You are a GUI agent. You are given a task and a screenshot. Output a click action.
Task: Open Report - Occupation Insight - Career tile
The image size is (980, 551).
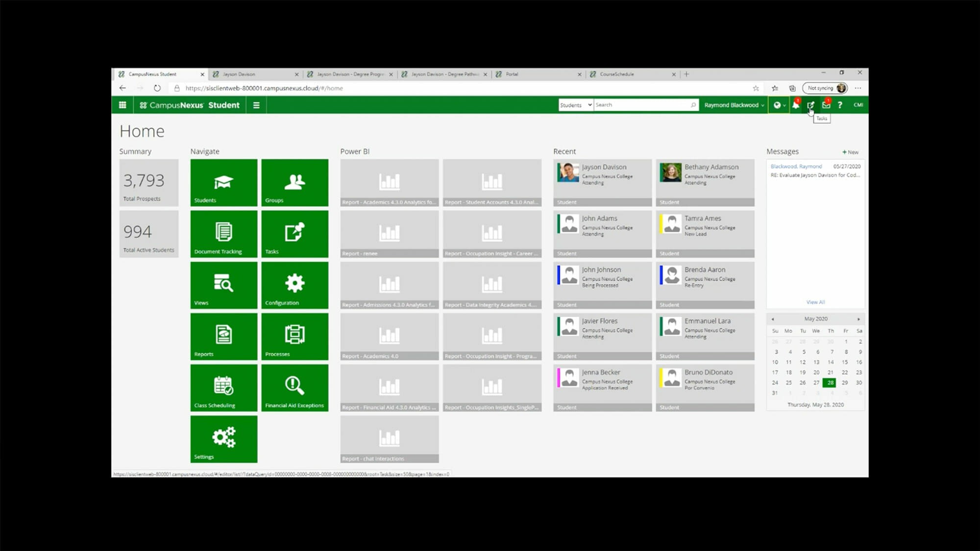[x=492, y=234]
